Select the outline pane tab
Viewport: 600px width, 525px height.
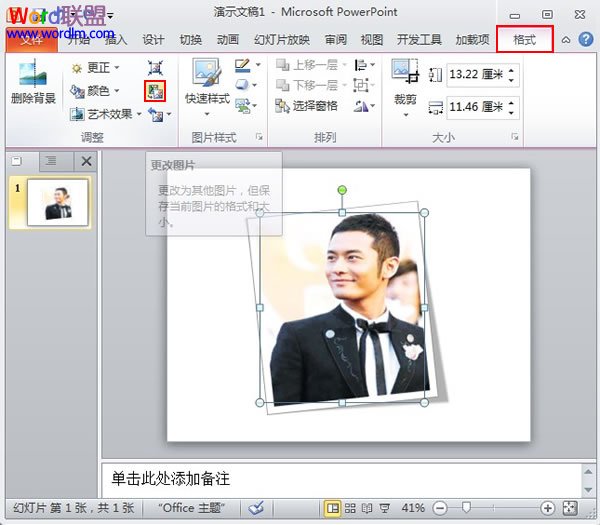[51, 161]
